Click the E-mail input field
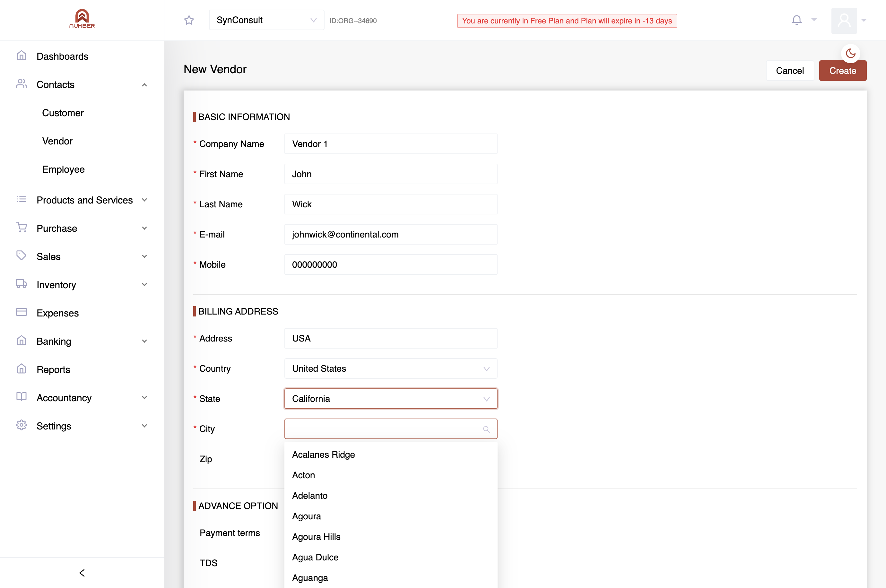 [x=391, y=234]
